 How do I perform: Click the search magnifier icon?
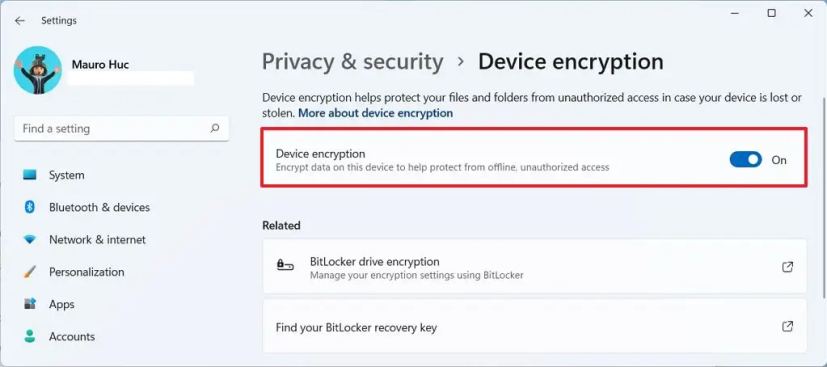tap(215, 128)
